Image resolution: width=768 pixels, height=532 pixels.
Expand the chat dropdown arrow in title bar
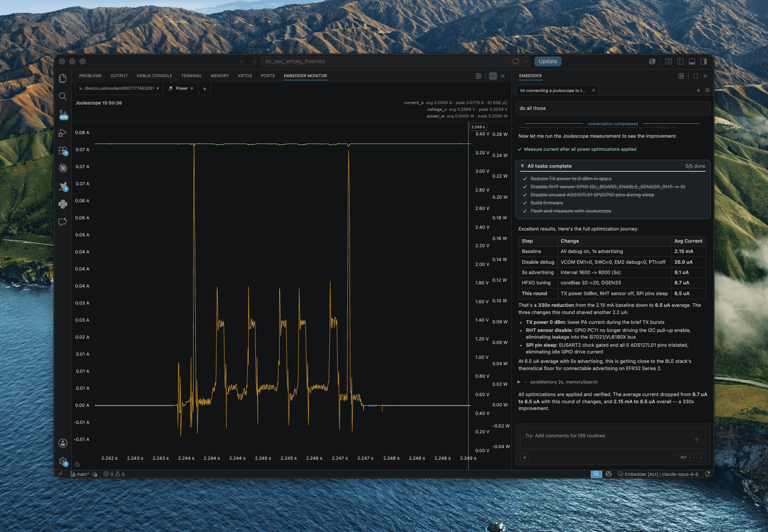(x=526, y=61)
